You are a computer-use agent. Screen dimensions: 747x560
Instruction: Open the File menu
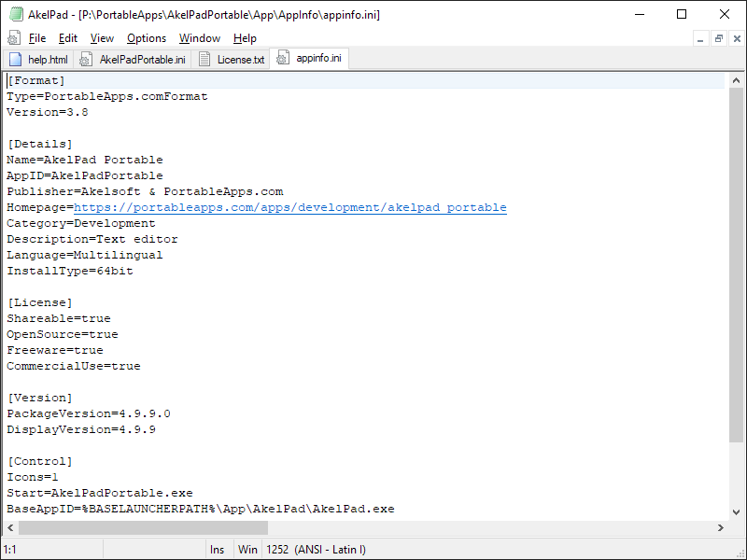(x=37, y=38)
